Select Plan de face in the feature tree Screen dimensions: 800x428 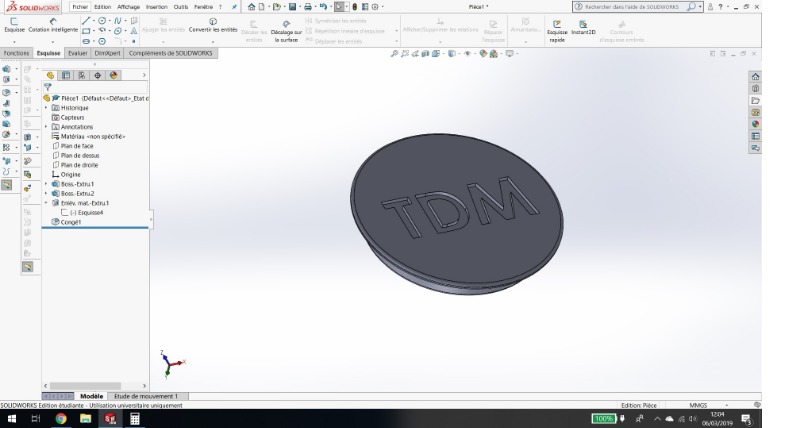click(76, 146)
